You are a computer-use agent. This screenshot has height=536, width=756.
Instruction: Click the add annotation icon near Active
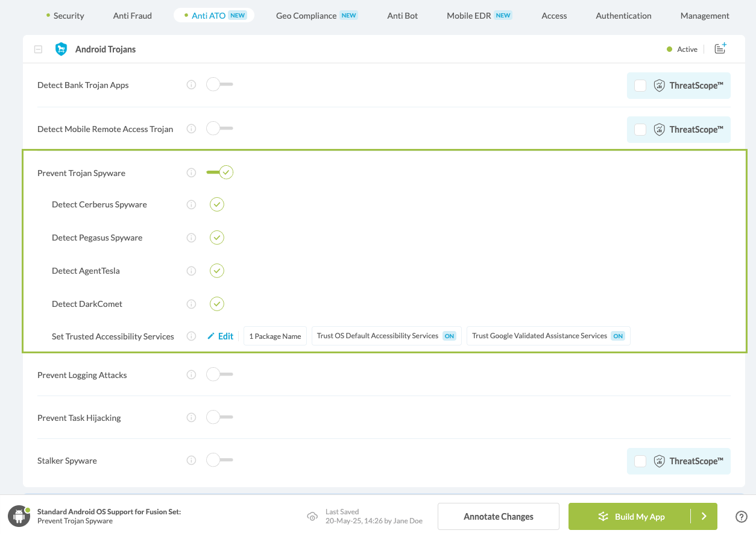720,49
